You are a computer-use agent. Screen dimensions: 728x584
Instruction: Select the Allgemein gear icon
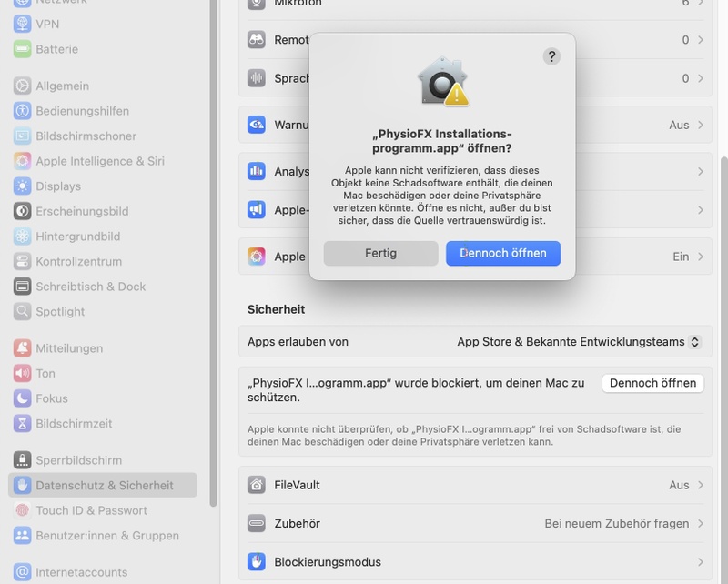pyautogui.click(x=22, y=86)
